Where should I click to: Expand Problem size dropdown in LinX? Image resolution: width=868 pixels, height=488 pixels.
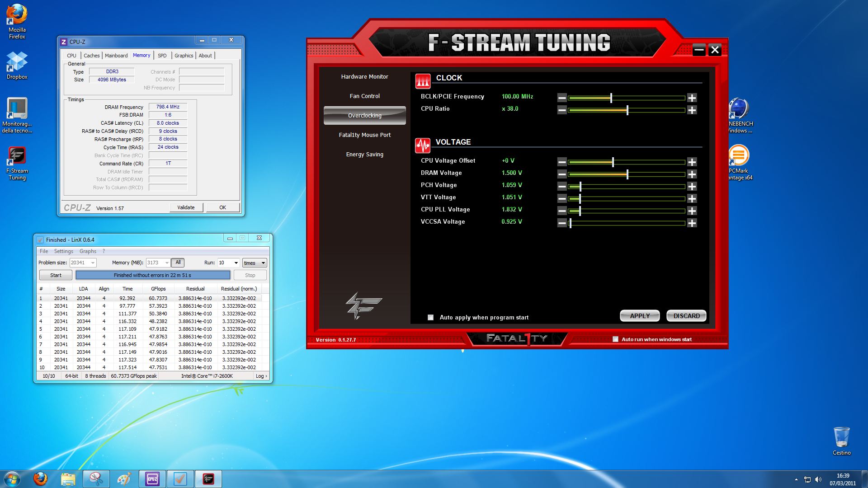[x=93, y=263]
